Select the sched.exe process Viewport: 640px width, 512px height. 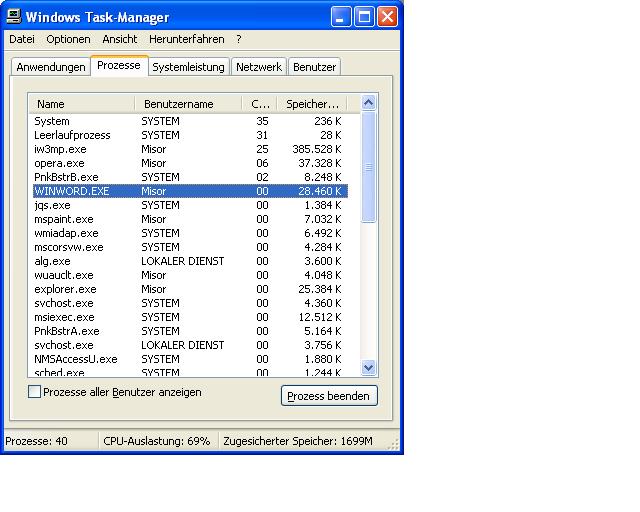pyautogui.click(x=190, y=372)
